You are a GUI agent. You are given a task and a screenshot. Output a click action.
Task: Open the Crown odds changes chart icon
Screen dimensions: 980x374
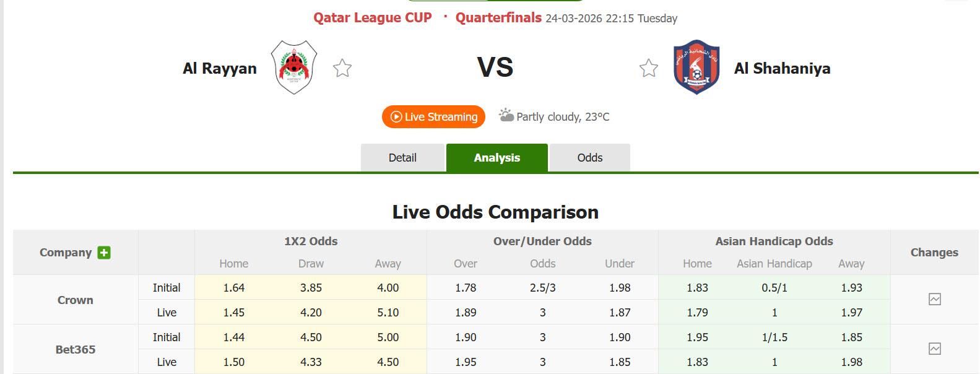click(x=935, y=300)
